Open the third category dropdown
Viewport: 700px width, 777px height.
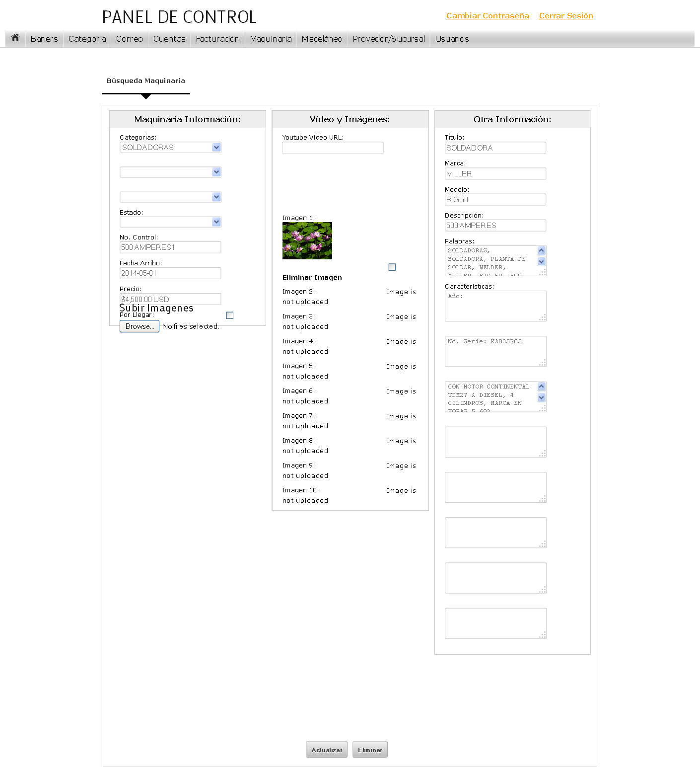click(x=170, y=197)
